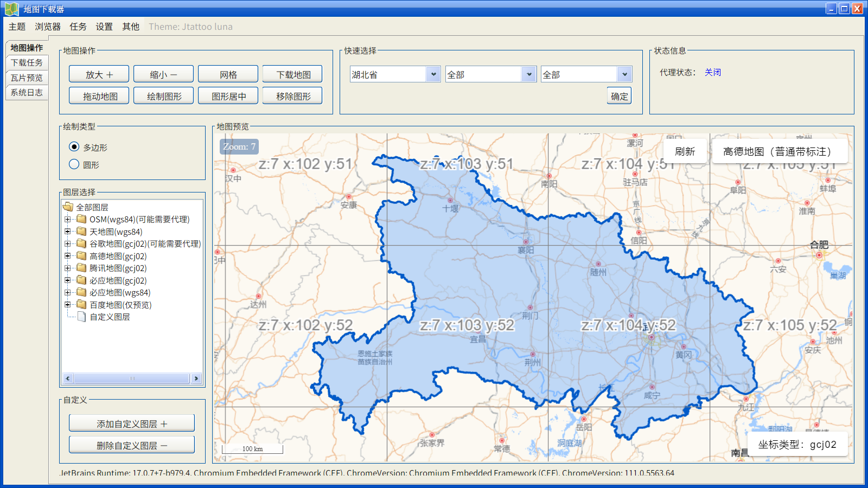Click the 天地图(wgs84) folder icon
The width and height of the screenshot is (868, 488).
(82, 232)
